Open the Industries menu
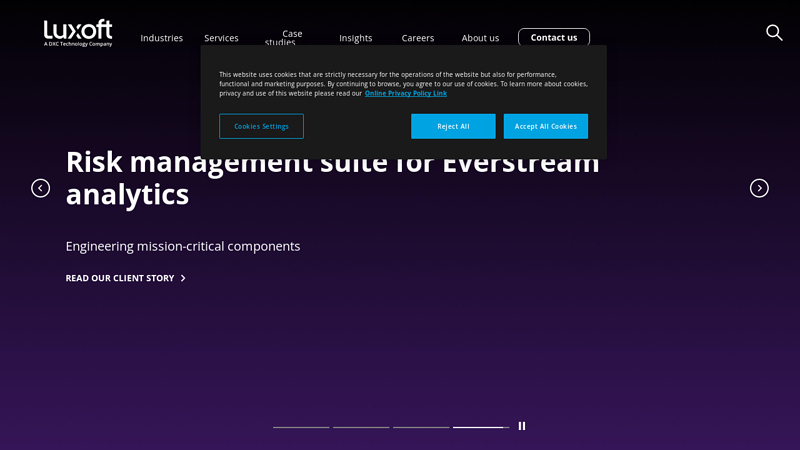The width and height of the screenshot is (800, 450). click(x=161, y=38)
